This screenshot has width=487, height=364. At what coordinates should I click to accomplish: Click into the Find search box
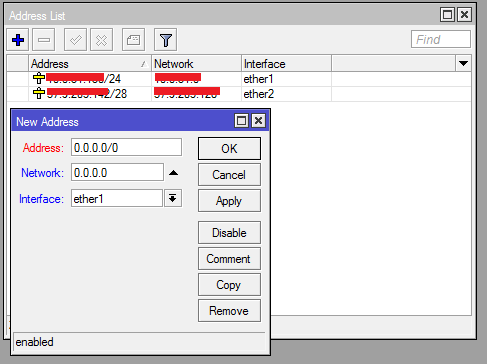[x=441, y=39]
